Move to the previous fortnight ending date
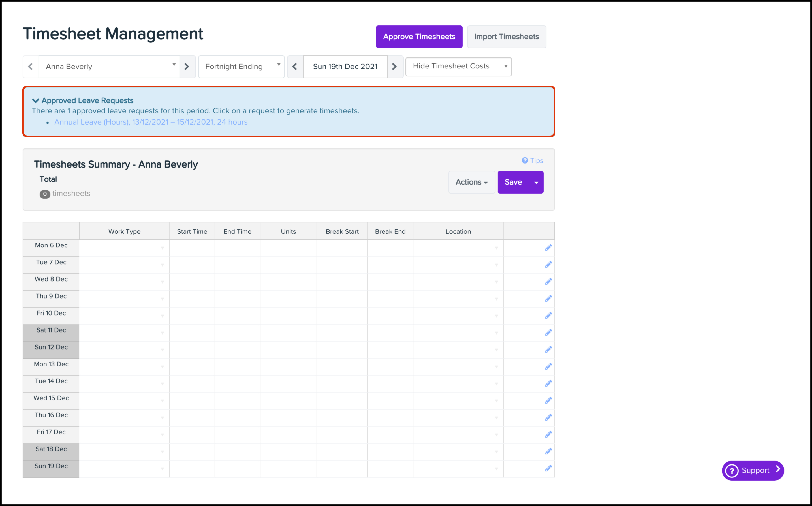Image resolution: width=812 pixels, height=506 pixels. coord(295,67)
